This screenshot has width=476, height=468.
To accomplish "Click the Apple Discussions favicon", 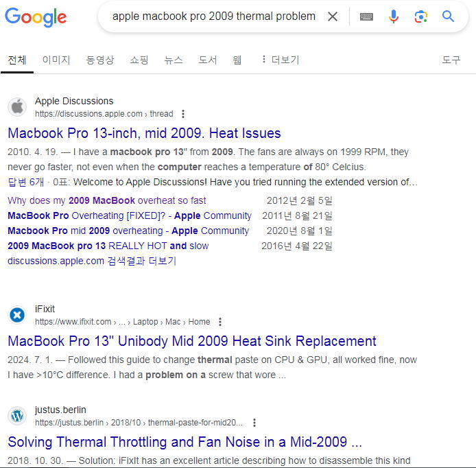I will [x=17, y=107].
